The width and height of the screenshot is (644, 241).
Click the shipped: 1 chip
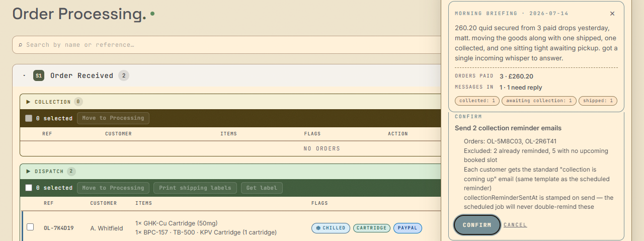(598, 101)
